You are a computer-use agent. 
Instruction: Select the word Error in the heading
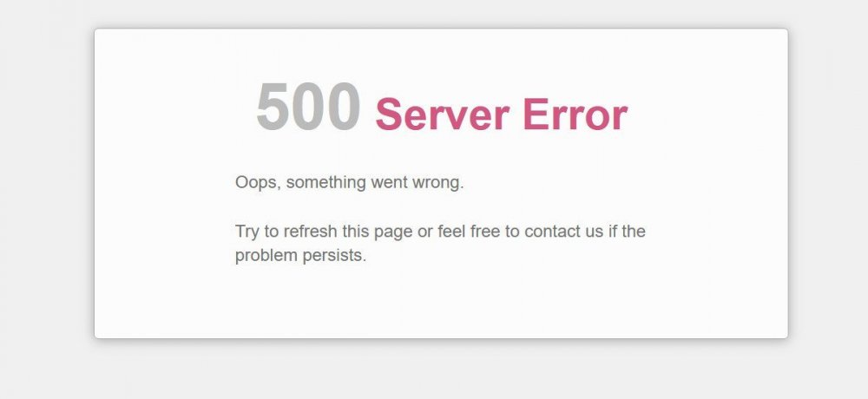575,114
